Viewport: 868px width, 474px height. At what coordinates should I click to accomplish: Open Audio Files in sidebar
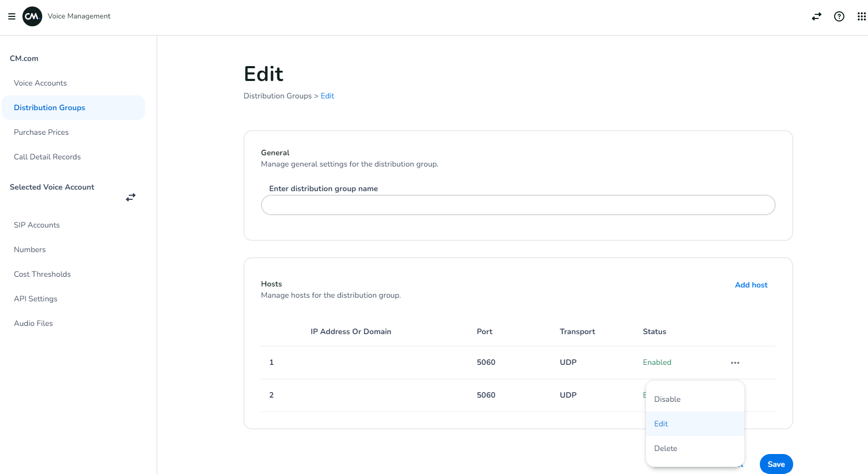point(33,323)
